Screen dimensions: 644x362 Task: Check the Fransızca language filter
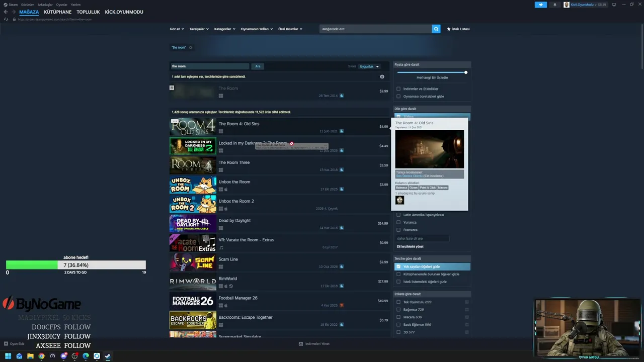coord(398,230)
